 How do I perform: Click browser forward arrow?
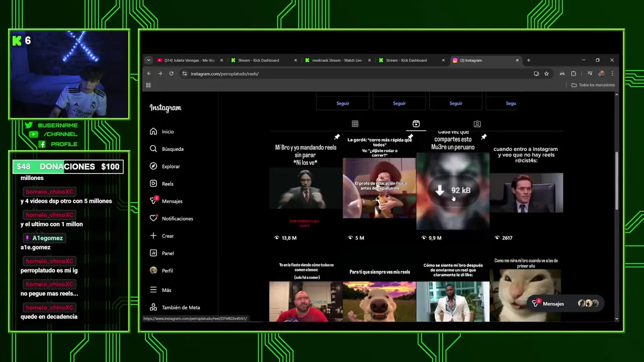pyautogui.click(x=160, y=73)
